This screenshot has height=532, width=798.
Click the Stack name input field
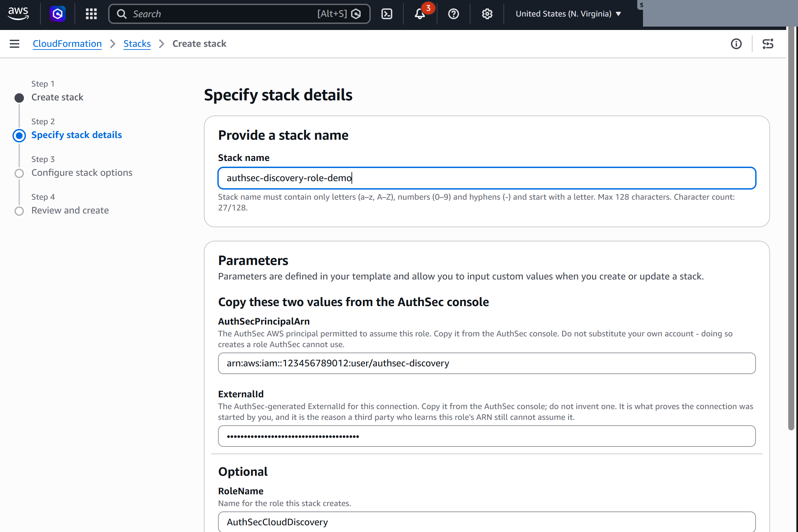[x=487, y=178]
